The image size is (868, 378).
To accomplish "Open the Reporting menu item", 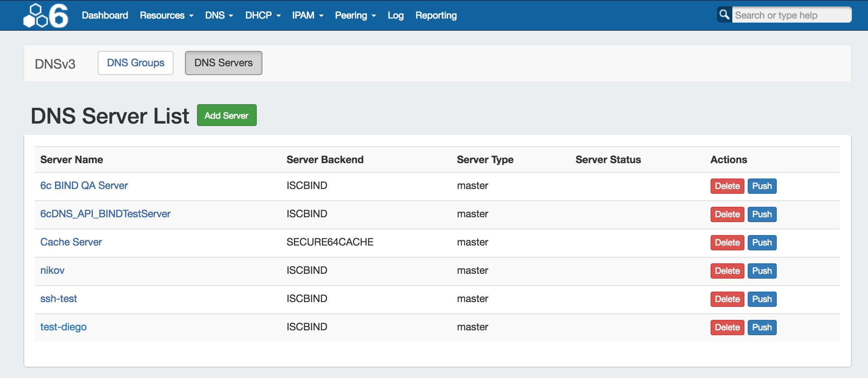I will (436, 15).
